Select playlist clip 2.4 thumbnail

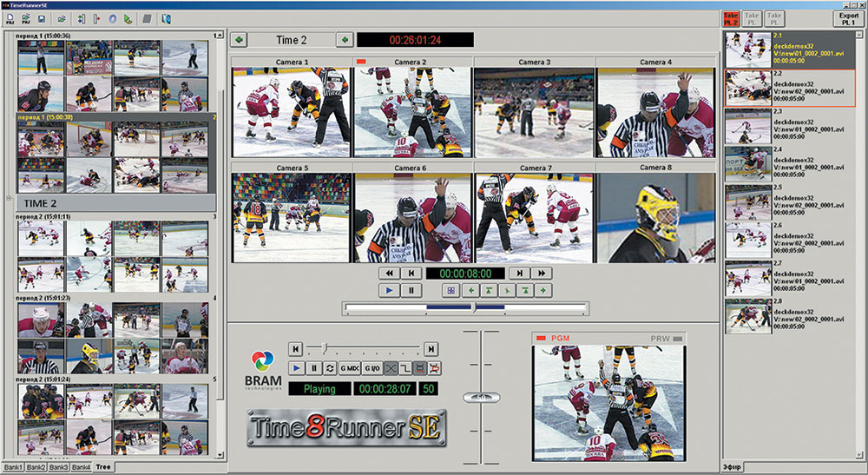(748, 164)
